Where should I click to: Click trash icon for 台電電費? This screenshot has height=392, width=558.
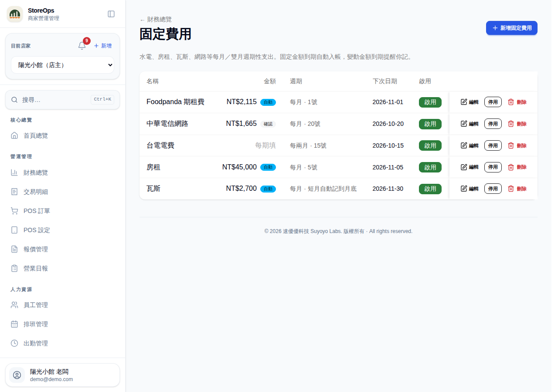coord(511,145)
